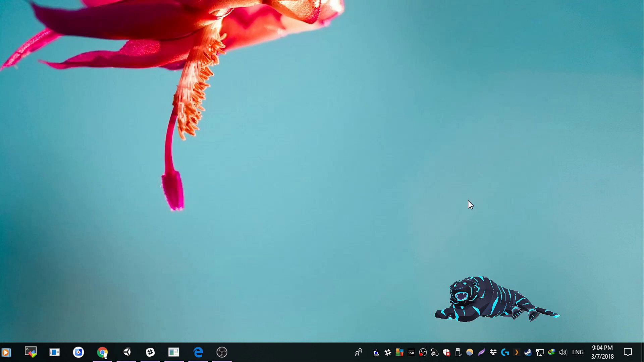Viewport: 644px width, 362px height.
Task: Open the clock showing 9:04 PM
Action: (x=602, y=352)
